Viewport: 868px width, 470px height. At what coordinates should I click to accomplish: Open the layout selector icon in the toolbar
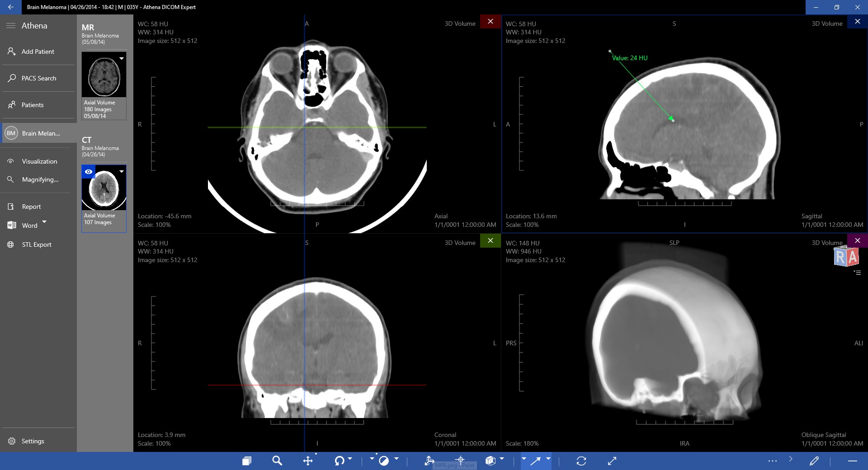pyautogui.click(x=246, y=461)
